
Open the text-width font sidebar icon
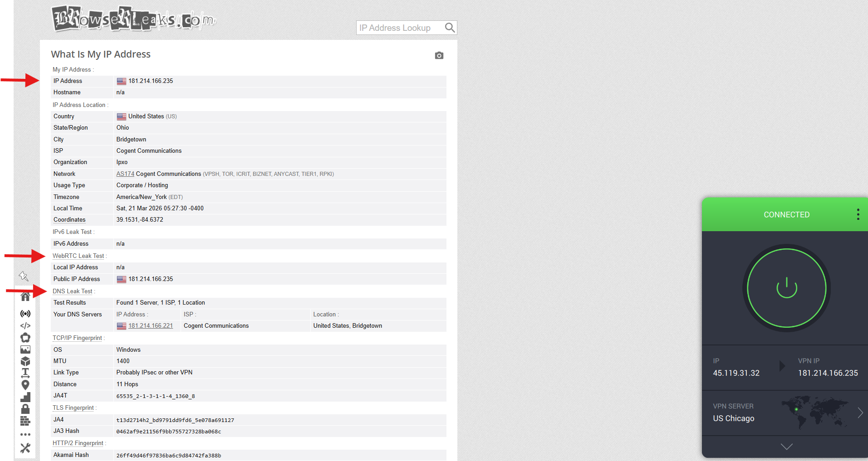coord(25,373)
